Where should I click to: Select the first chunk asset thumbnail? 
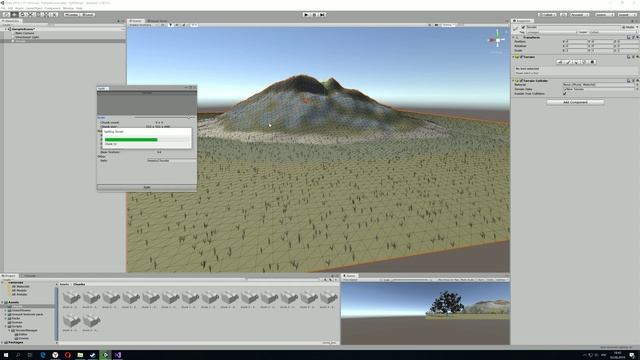pyautogui.click(x=71, y=298)
